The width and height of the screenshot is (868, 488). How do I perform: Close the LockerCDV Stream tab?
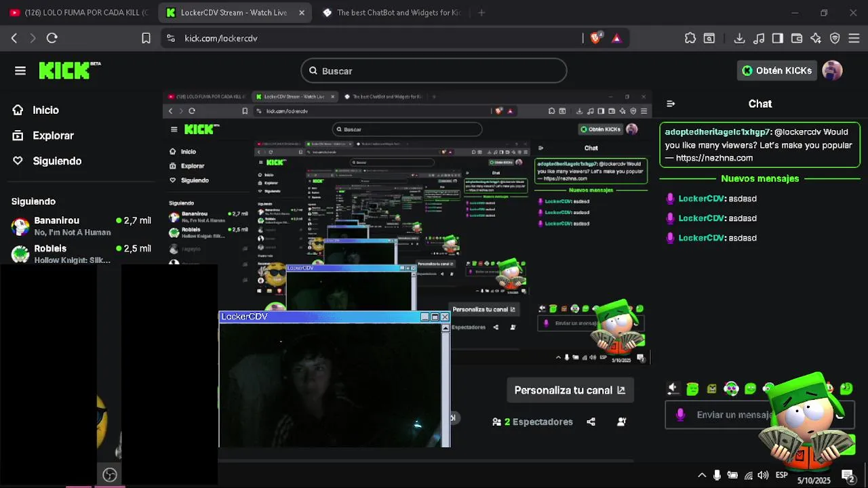pos(302,13)
